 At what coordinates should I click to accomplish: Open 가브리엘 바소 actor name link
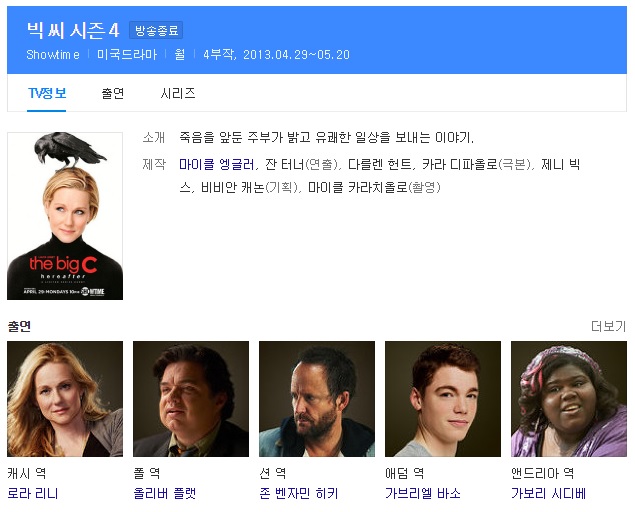(x=424, y=493)
